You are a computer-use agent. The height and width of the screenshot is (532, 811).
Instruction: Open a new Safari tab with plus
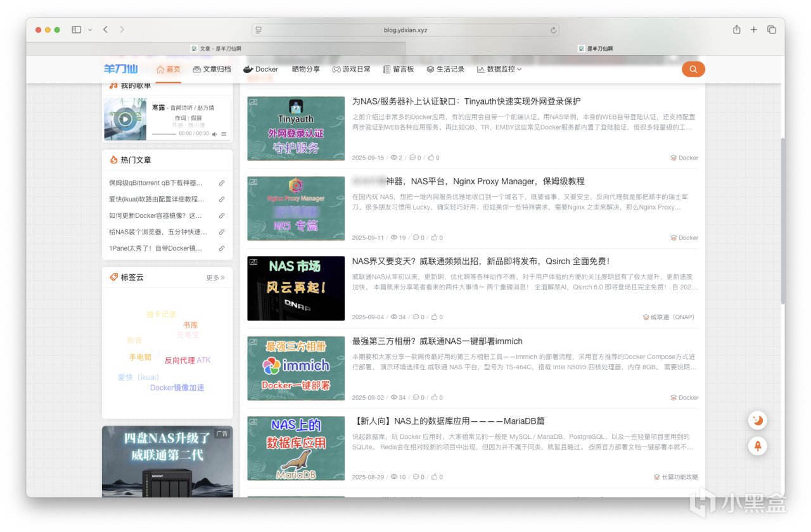754,30
